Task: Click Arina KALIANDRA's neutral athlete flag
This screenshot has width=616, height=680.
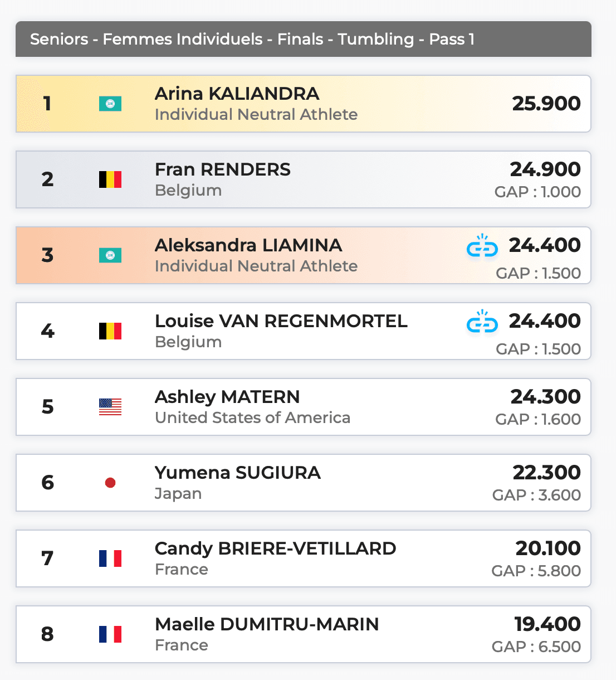Action: pos(110,104)
